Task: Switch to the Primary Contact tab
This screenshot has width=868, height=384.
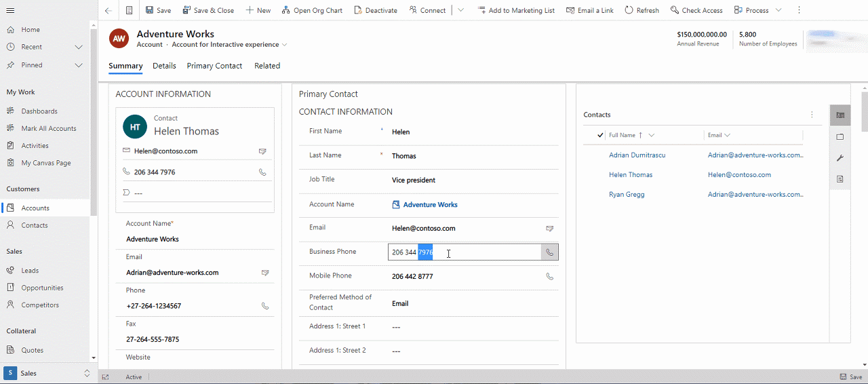Action: tap(214, 66)
